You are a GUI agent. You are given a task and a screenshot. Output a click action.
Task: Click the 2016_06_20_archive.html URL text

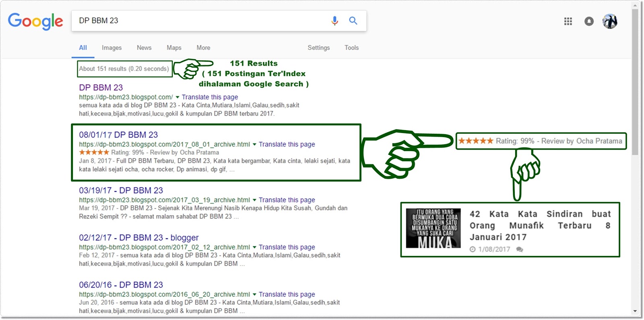point(165,295)
